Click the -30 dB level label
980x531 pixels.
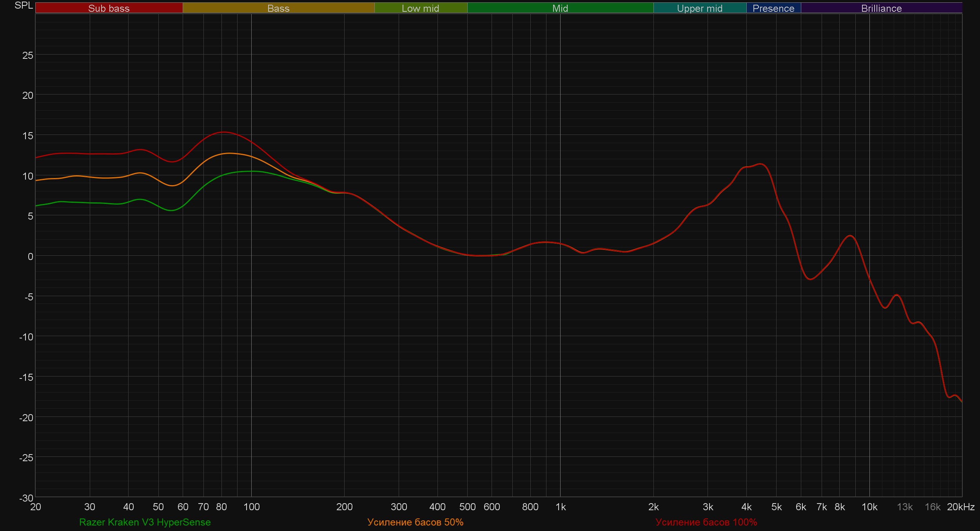[26, 498]
